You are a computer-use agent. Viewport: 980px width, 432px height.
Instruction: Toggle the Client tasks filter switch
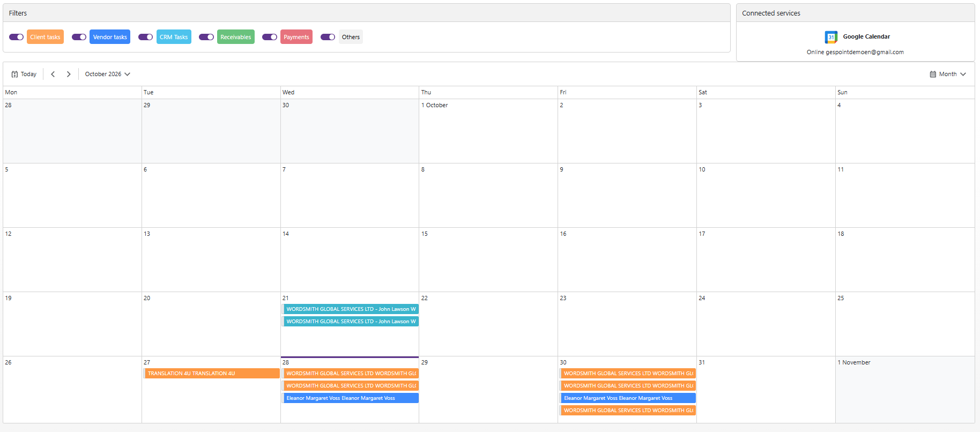click(16, 37)
